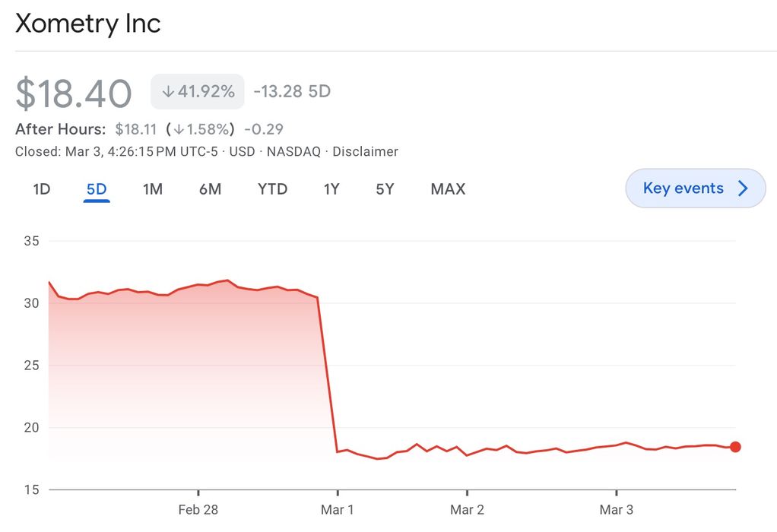Viewport: 777px width, 532px height.
Task: Click the Key events chevron arrow
Action: 743,188
